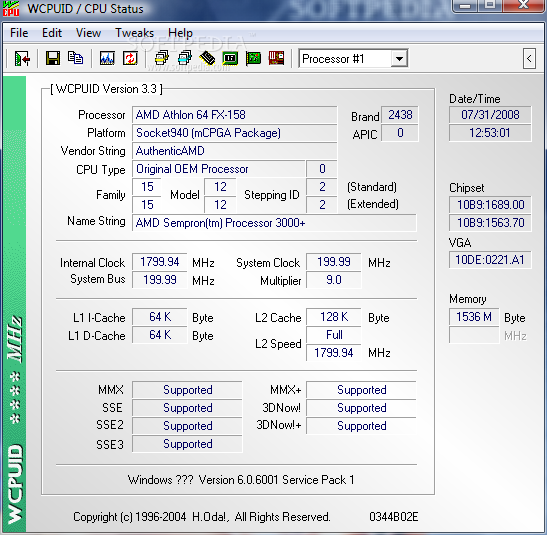Click the CPU Type Original OEM Processor field
Screen dimensions: 547x535
(218, 169)
